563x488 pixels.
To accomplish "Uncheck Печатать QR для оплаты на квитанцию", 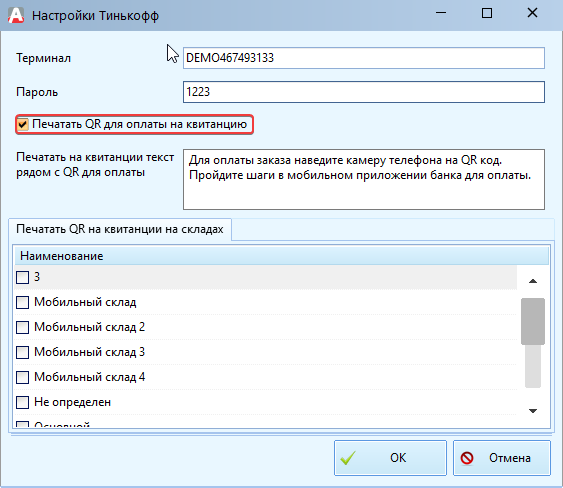I will (23, 125).
